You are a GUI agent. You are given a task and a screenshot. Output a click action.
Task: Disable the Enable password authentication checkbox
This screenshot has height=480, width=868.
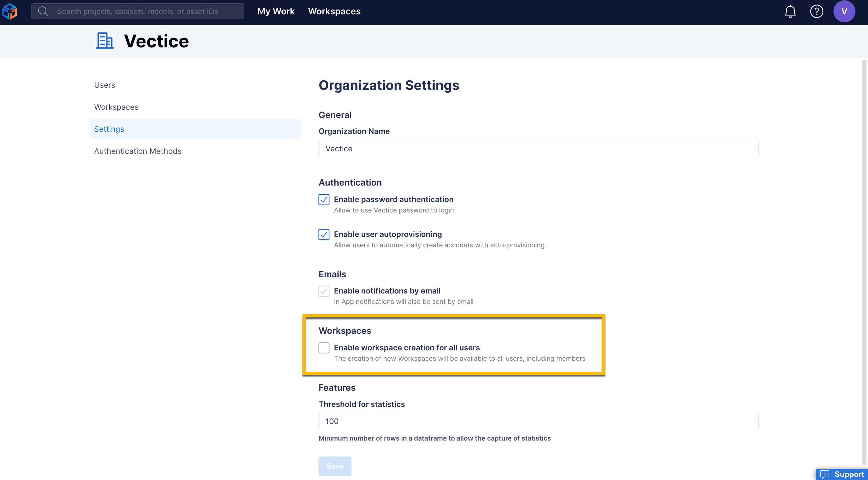pyautogui.click(x=324, y=200)
